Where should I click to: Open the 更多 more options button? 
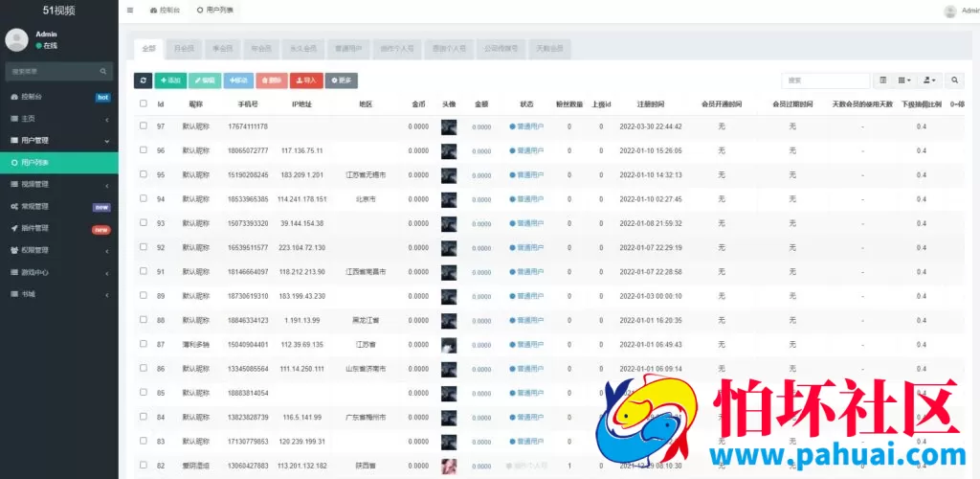[x=342, y=80]
